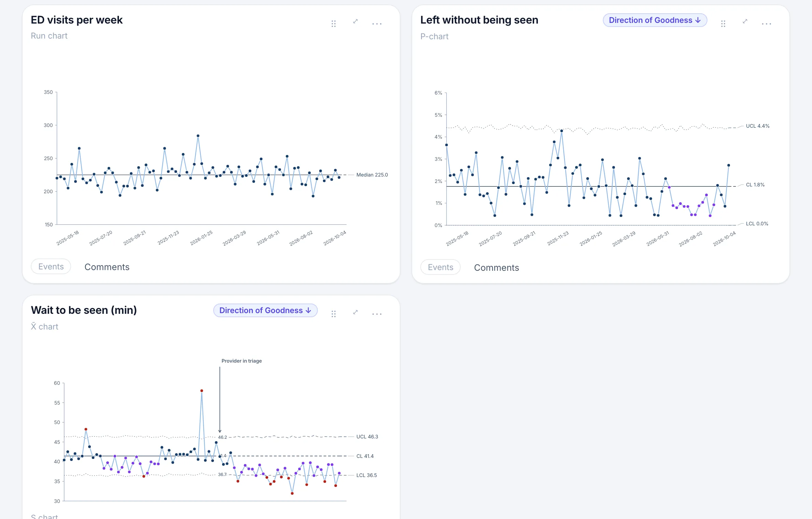Toggle Events under ED visits per week
Image resolution: width=812 pixels, height=519 pixels.
[51, 267]
